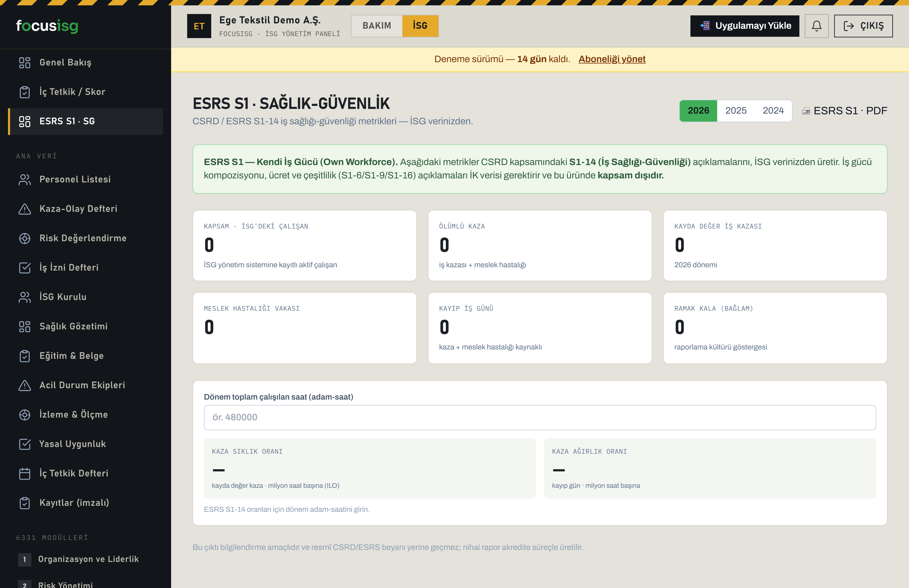Click the Genel Bakış dashboard icon

[x=25, y=63]
